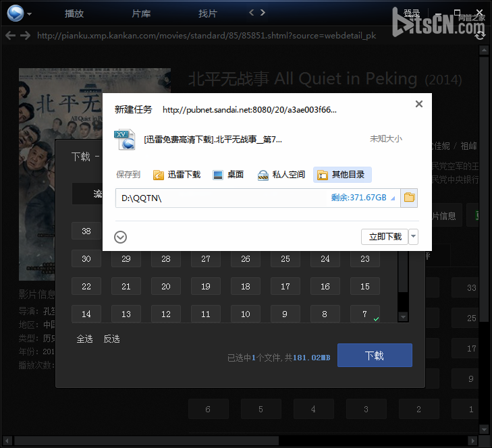Toggle episode 29 selection
Viewport: 492px width, 448px height.
coord(126,259)
